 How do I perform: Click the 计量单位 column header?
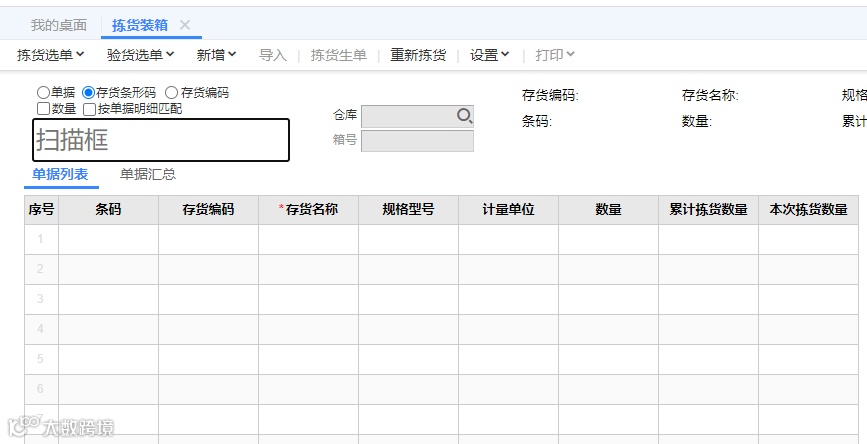509,210
